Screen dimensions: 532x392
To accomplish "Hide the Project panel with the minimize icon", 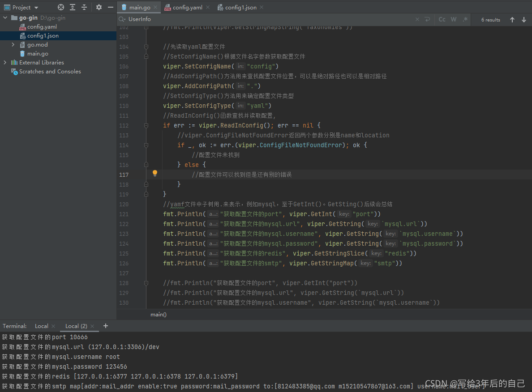I will (x=110, y=8).
